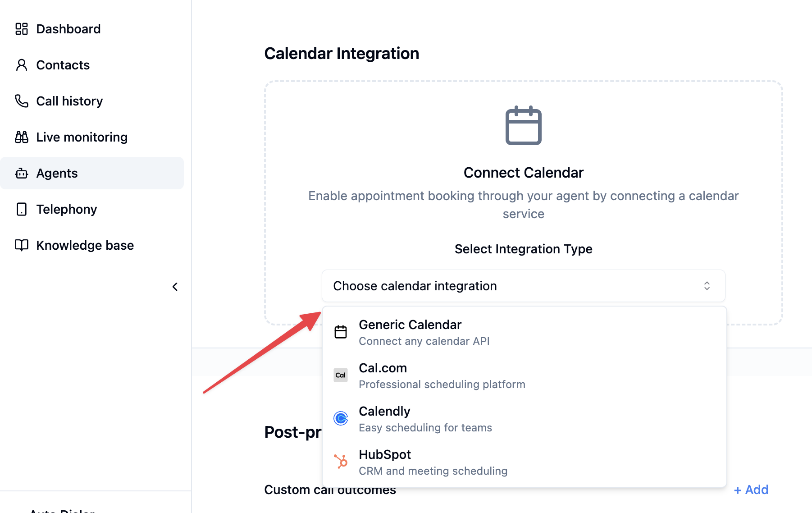Open the Choose calendar integration dropdown
Viewport: 812px width, 513px height.
click(x=523, y=286)
